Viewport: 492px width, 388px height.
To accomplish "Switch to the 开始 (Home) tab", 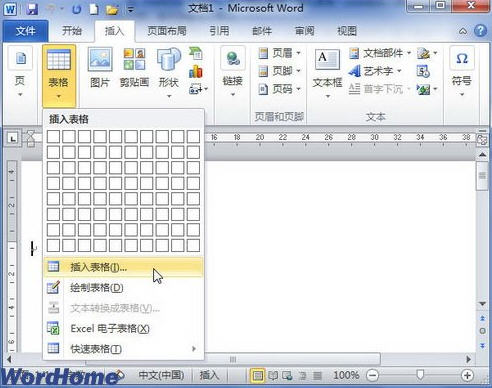I will (x=72, y=31).
